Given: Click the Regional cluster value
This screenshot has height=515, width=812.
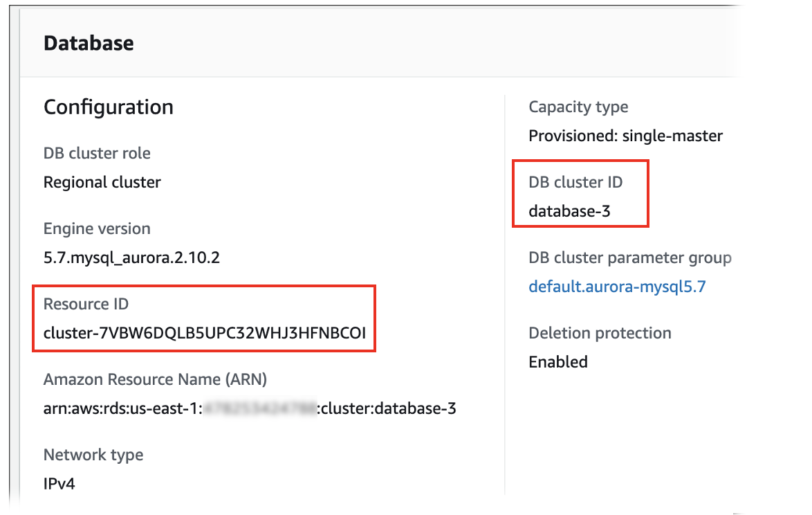Looking at the screenshot, I should (x=102, y=183).
